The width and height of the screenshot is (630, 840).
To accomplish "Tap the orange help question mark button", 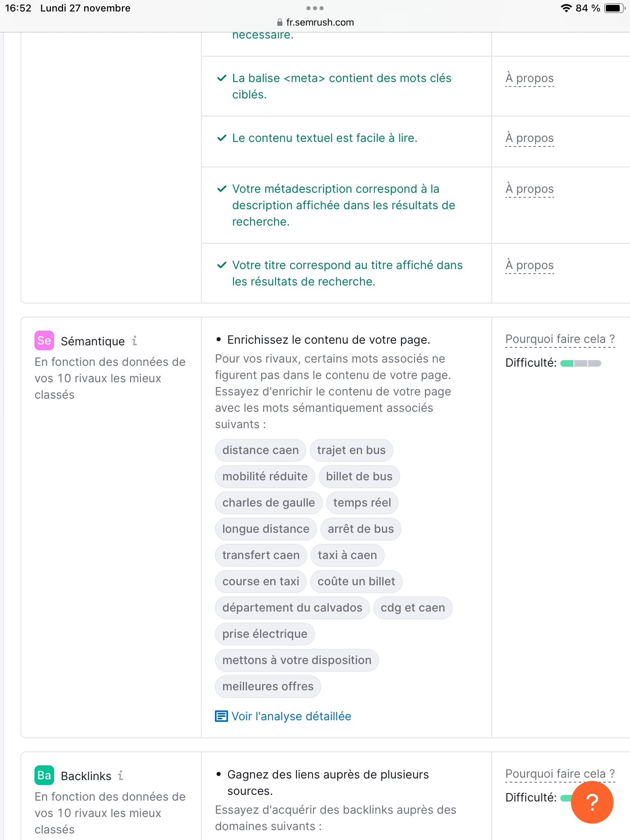I will tap(592, 802).
